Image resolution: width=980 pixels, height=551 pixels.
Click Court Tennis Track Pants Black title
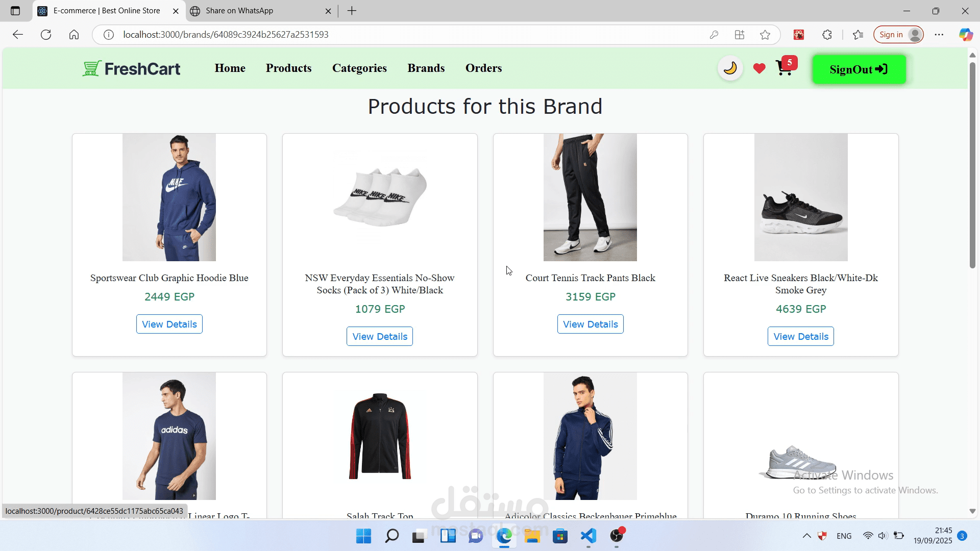[x=591, y=278]
